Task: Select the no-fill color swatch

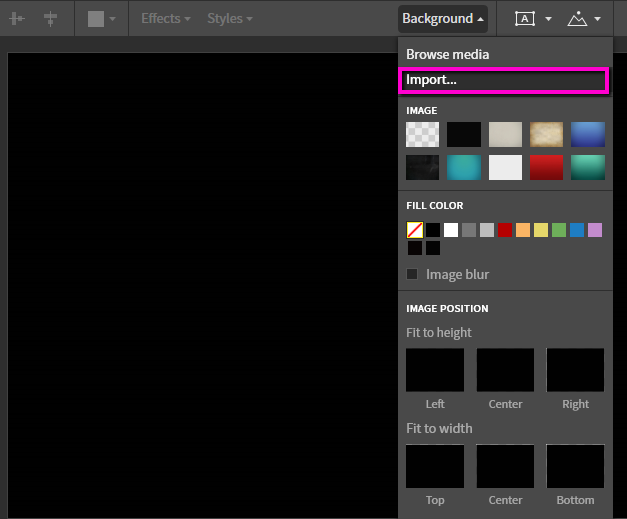Action: [415, 230]
